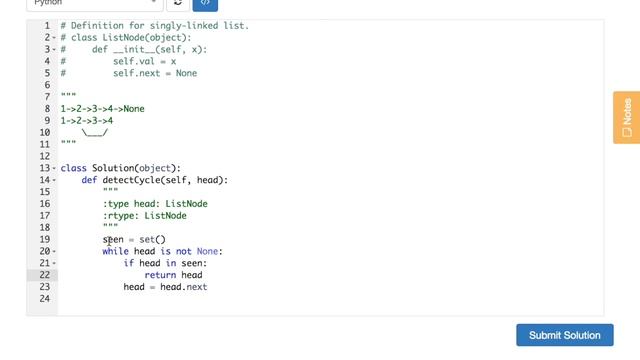Click '# class ListNode(object):' comment
Viewport: 640px width, 360px height.
click(x=126, y=38)
